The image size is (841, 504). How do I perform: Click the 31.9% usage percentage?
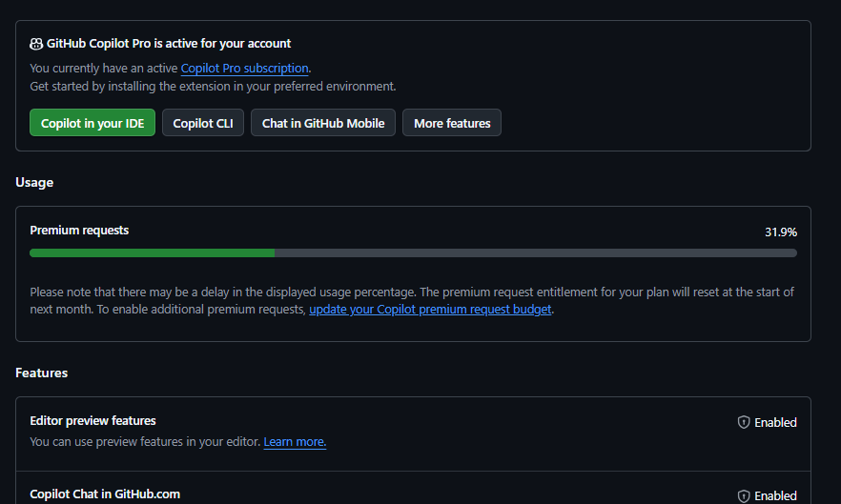pos(781,232)
